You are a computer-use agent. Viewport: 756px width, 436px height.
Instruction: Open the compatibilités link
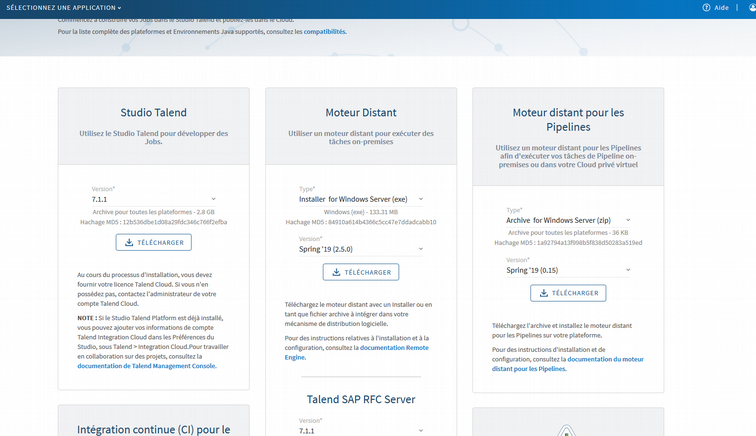[x=324, y=32]
